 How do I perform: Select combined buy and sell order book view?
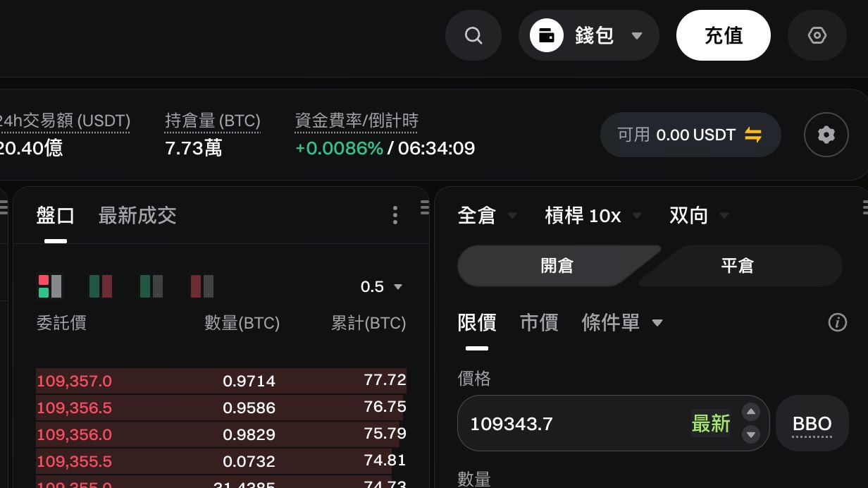(x=49, y=286)
